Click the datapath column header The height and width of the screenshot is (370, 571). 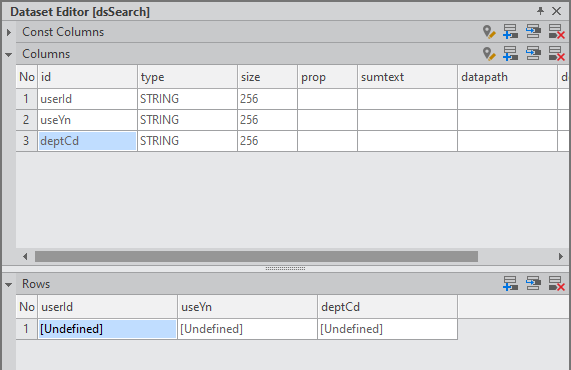coord(508,77)
